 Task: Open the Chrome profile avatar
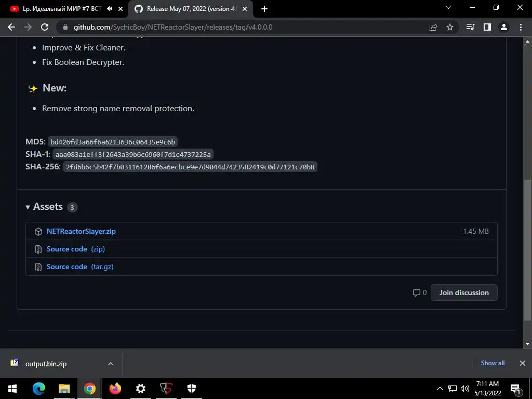[504, 27]
